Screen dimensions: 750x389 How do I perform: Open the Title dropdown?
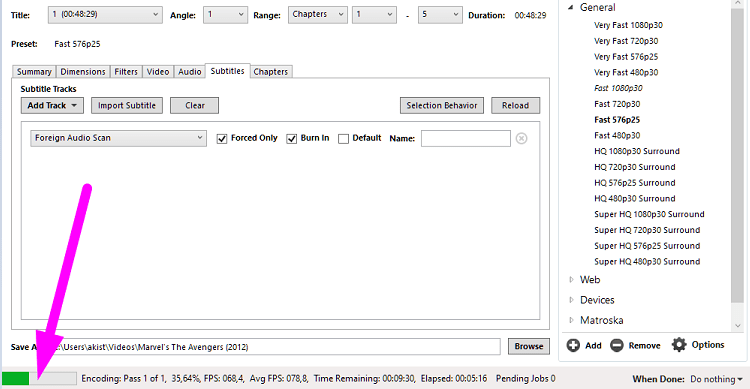coord(105,15)
